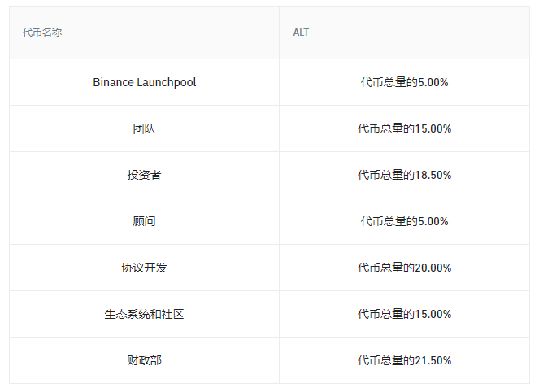The width and height of the screenshot is (539, 392).
Task: Click the ALT column header
Action: point(301,33)
